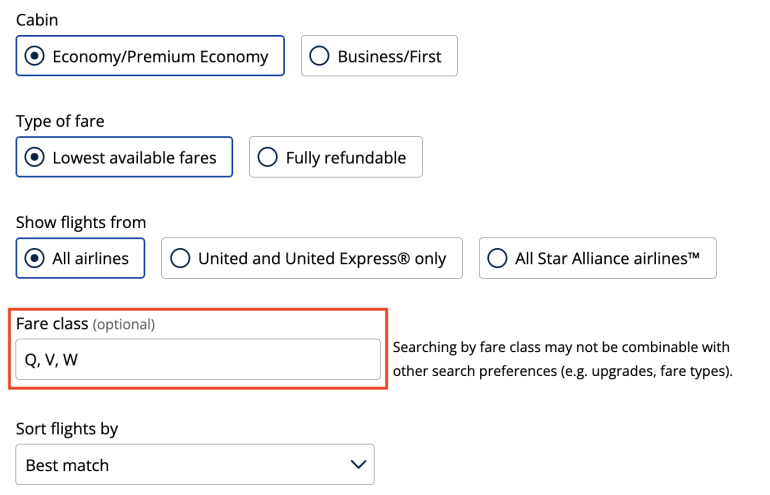Choose the Business/First cabin option
The image size is (770, 495).
(379, 56)
